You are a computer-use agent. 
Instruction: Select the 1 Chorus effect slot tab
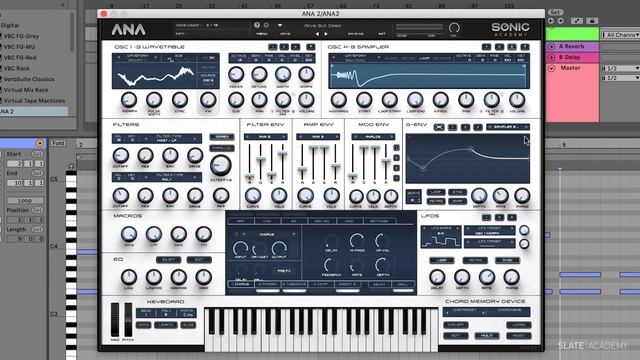[x=241, y=284]
